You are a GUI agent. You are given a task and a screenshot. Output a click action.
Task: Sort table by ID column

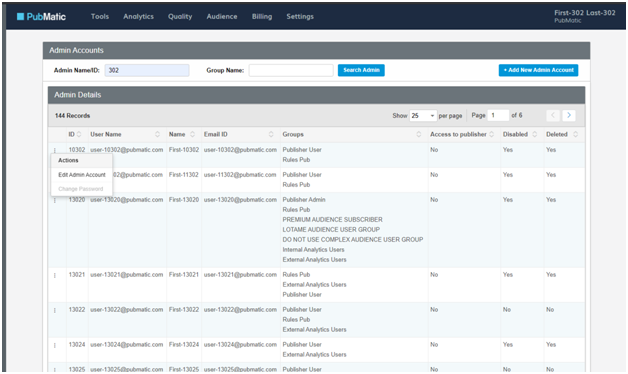[79, 134]
